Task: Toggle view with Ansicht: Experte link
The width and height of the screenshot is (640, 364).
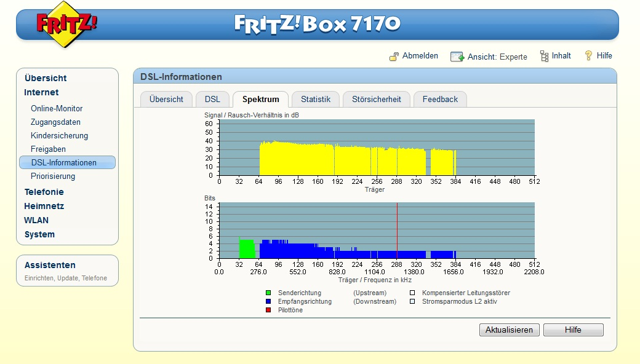Action: click(x=497, y=57)
